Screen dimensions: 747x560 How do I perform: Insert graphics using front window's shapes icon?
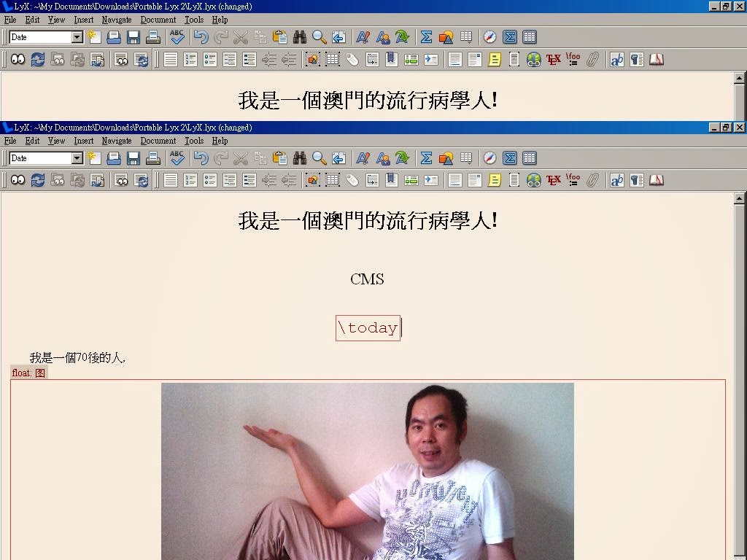pos(446,158)
